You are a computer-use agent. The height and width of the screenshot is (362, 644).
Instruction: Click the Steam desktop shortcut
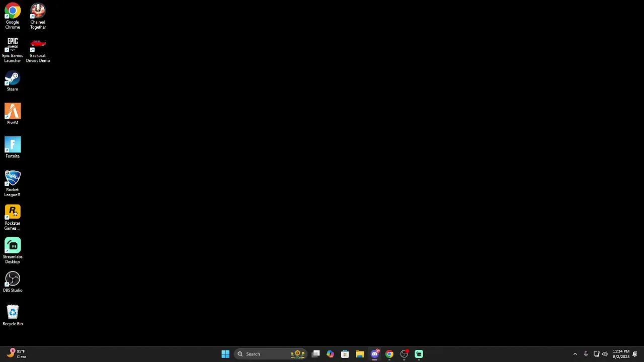click(x=13, y=81)
